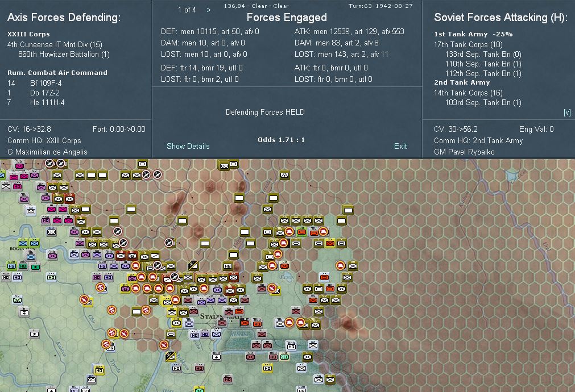
Task: Select lone maroon infantry counter east of Stalingrad
Action: [296, 311]
